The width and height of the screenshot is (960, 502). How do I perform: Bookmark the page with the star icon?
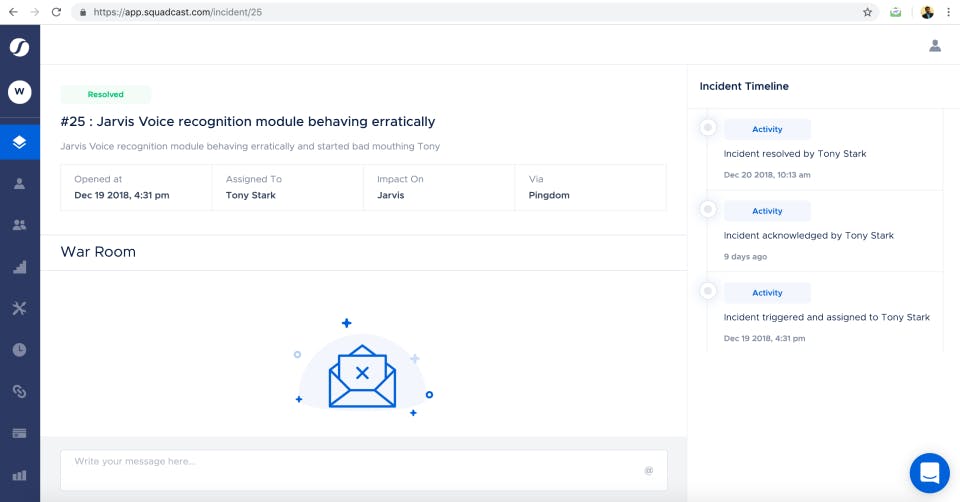[868, 12]
